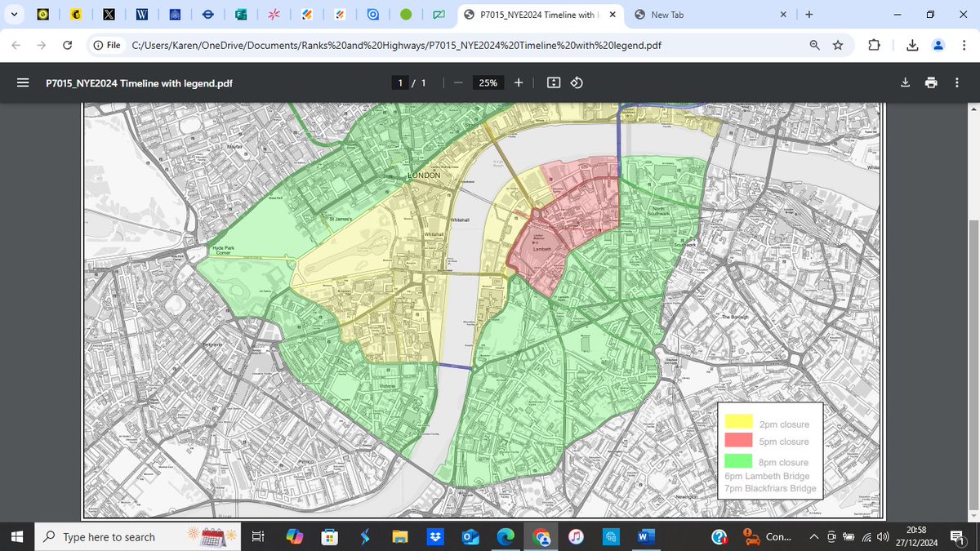
Task: Open Outlook from the taskbar
Action: pyautogui.click(x=470, y=536)
